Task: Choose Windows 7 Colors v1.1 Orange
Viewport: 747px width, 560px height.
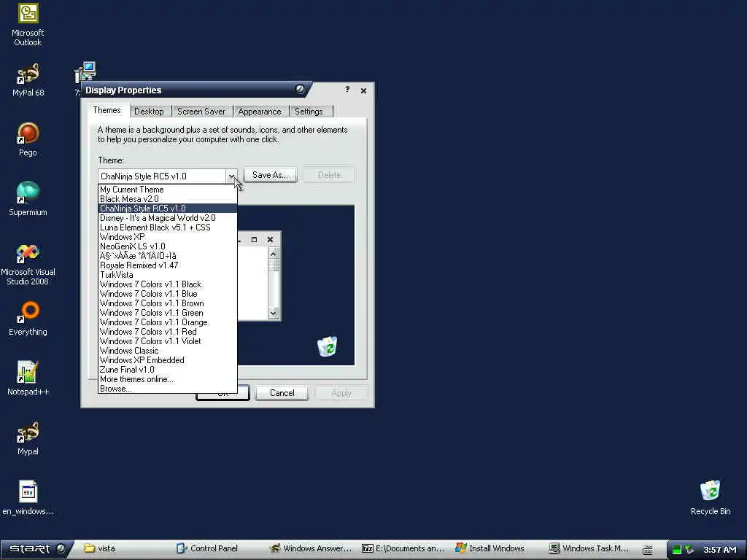Action: (x=168, y=322)
